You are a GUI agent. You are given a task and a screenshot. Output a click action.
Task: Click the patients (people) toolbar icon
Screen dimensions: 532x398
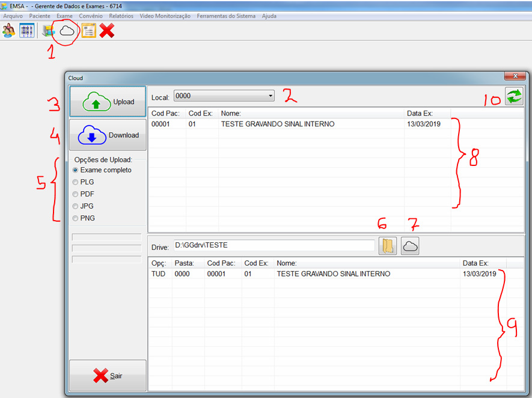click(x=9, y=31)
